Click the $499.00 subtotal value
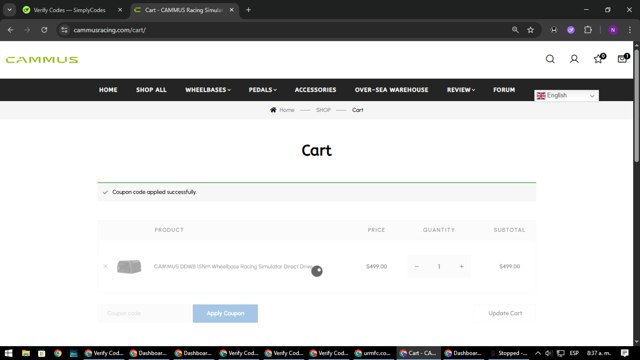The image size is (640, 360). (509, 267)
